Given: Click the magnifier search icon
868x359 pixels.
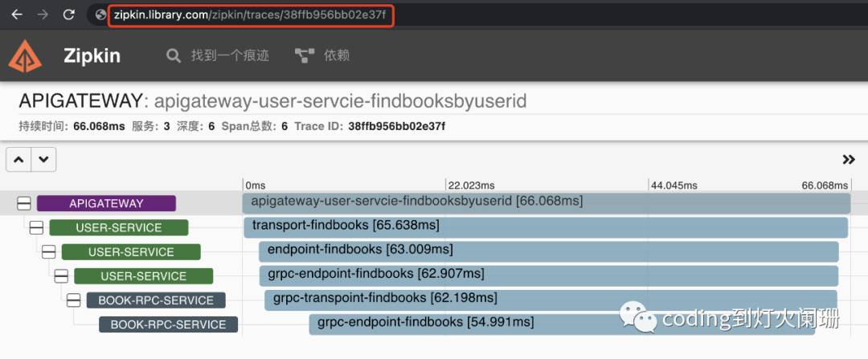Looking at the screenshot, I should (x=174, y=55).
